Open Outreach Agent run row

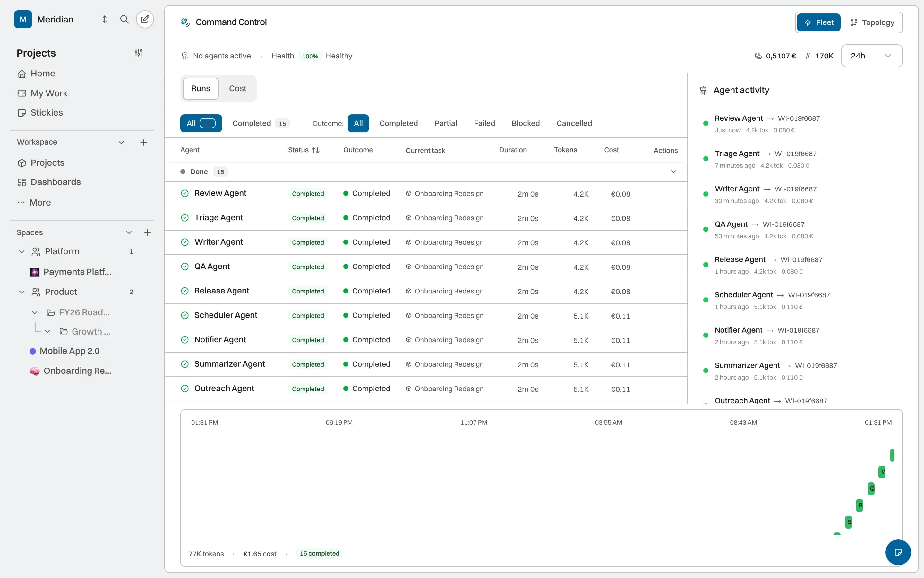pos(426,389)
